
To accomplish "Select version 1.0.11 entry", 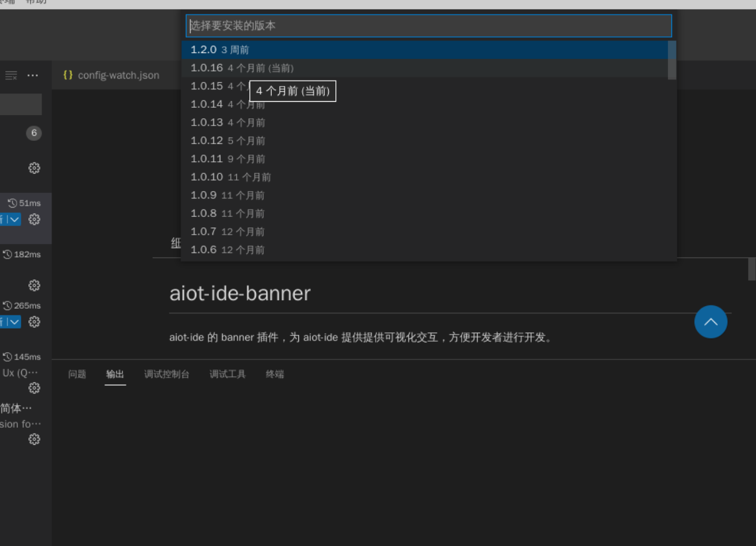I will click(x=425, y=159).
